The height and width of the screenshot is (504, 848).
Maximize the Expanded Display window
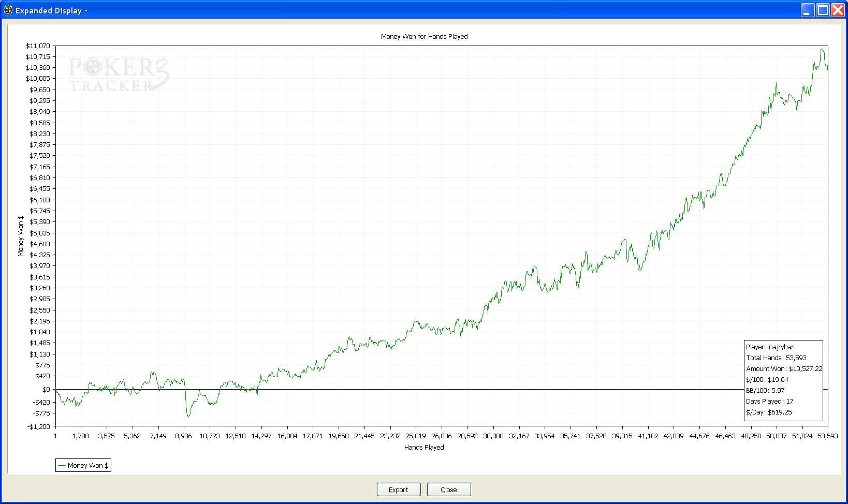823,10
